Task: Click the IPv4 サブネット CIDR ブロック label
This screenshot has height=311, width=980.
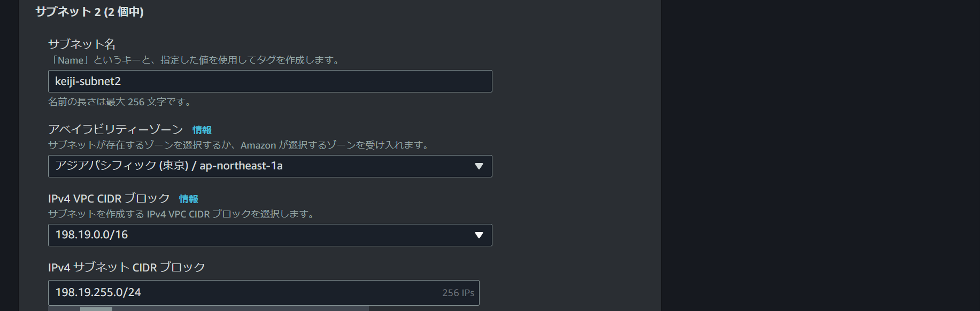Action: [127, 268]
